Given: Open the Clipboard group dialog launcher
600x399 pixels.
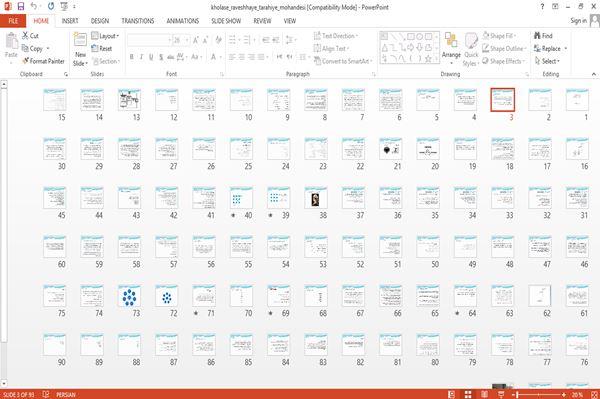Looking at the screenshot, I should click(x=66, y=74).
